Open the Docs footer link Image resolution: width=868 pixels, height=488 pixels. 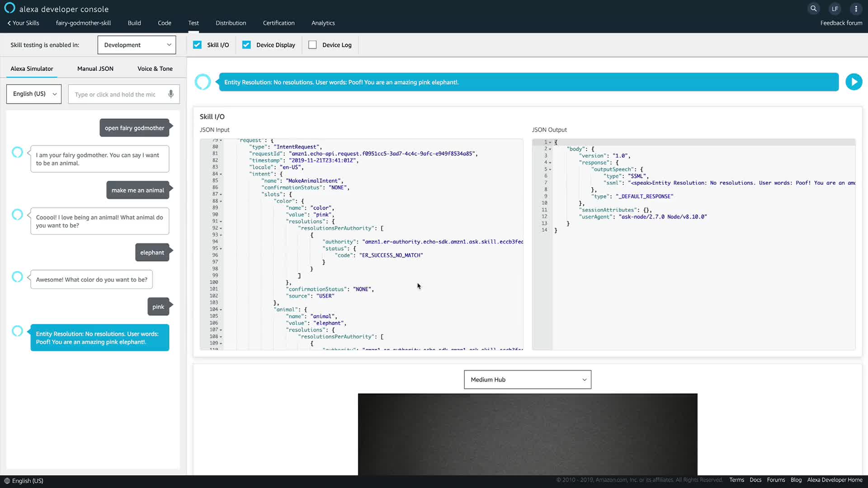[755, 480]
